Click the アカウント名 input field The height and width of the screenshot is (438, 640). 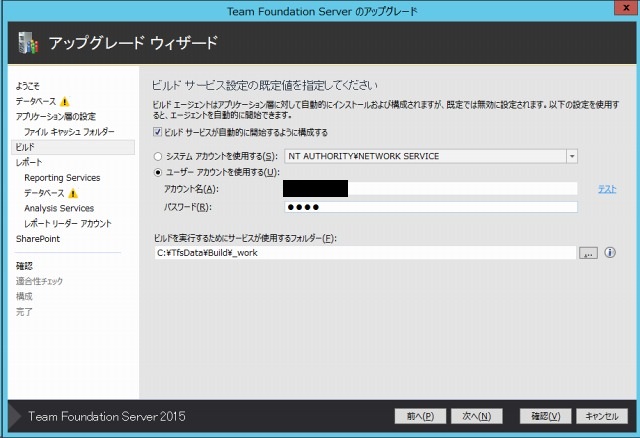pyautogui.click(x=431, y=189)
